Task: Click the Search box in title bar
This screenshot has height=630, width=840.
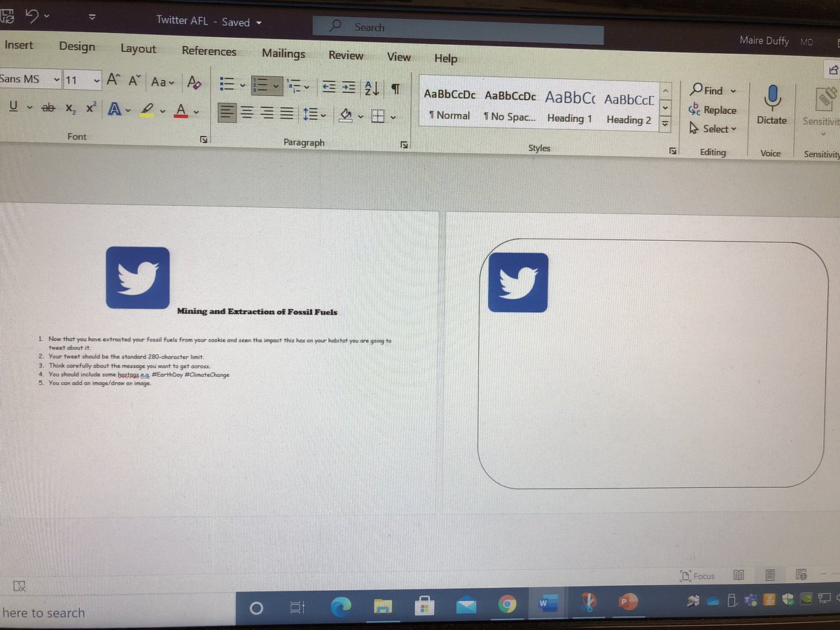Action: point(458,29)
